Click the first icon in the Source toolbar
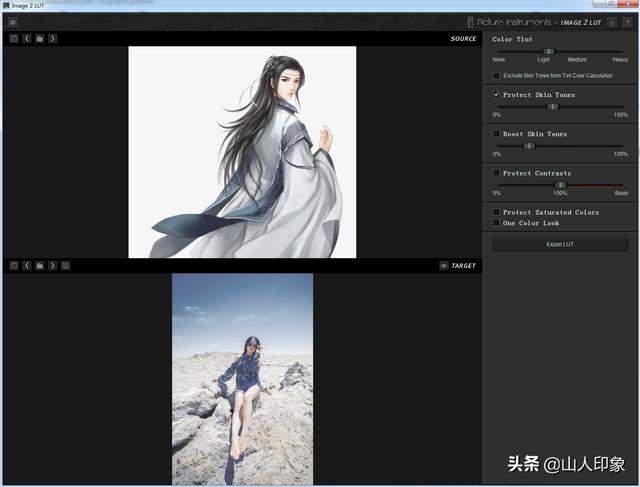This screenshot has width=640, height=487. pyautogui.click(x=14, y=39)
